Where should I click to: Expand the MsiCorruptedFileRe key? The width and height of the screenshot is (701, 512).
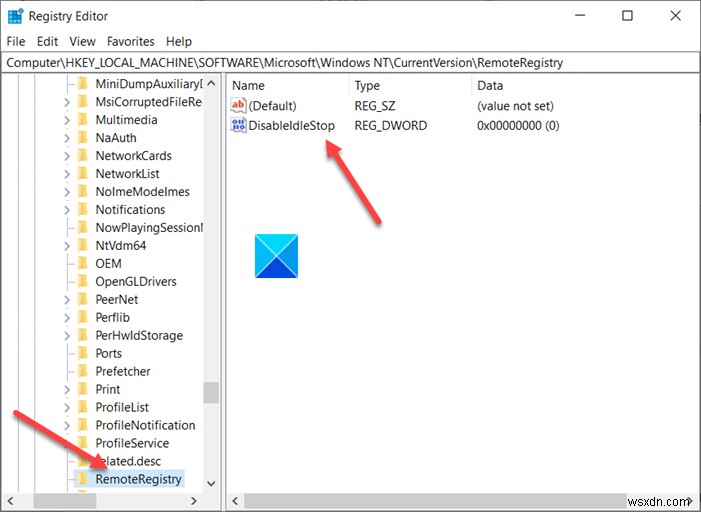67,102
